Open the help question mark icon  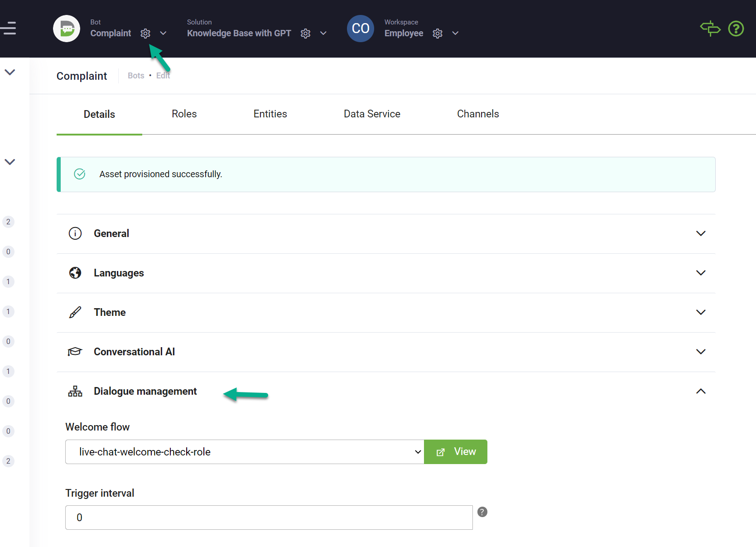pos(736,29)
